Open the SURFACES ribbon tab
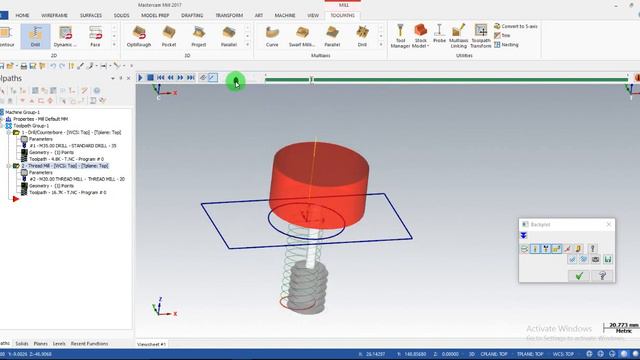 (91, 16)
